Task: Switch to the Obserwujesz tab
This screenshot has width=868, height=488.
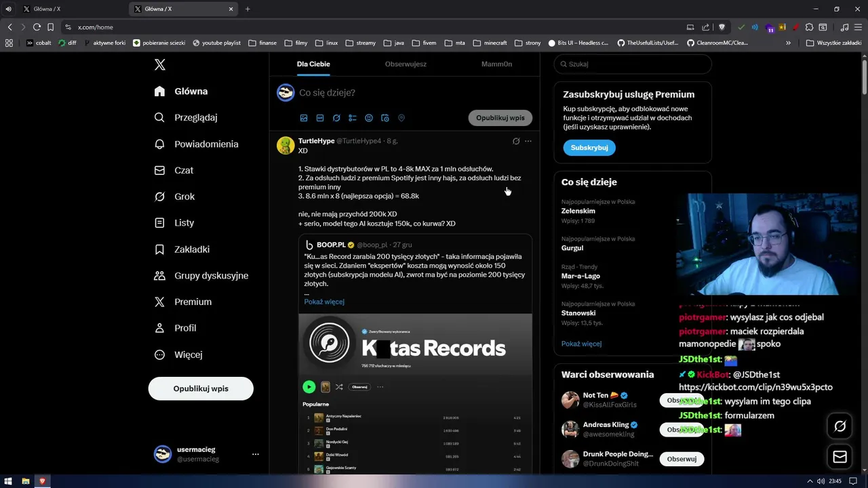Action: click(x=406, y=64)
